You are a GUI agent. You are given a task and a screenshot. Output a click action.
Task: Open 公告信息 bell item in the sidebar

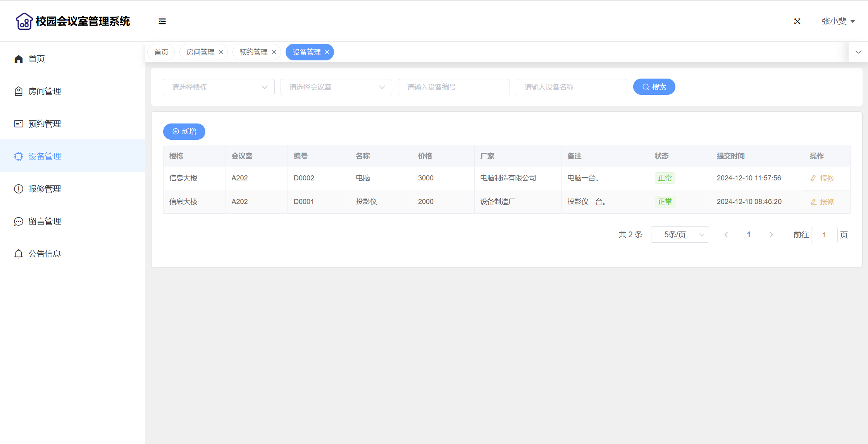45,254
